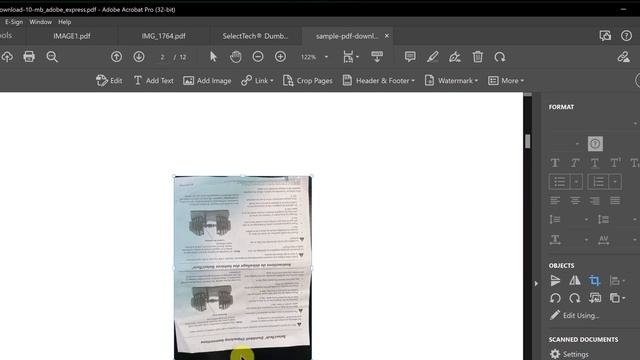
Task: Open the Window menu
Action: coord(40,22)
